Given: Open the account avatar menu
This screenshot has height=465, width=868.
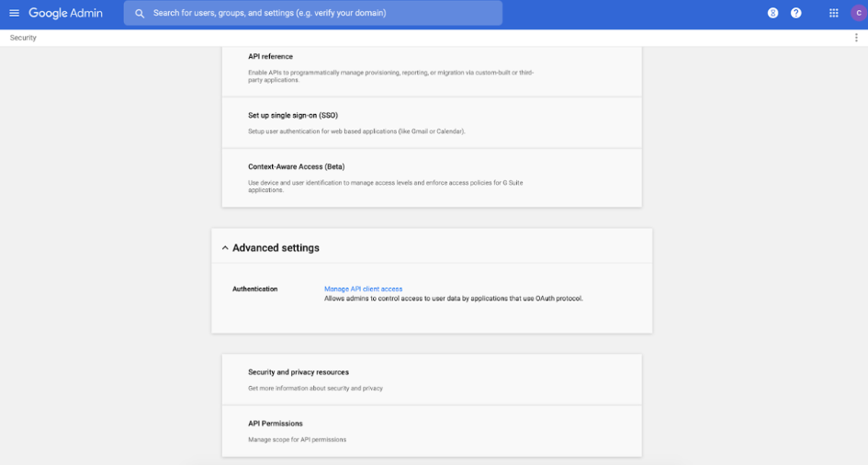Looking at the screenshot, I should pyautogui.click(x=859, y=13).
